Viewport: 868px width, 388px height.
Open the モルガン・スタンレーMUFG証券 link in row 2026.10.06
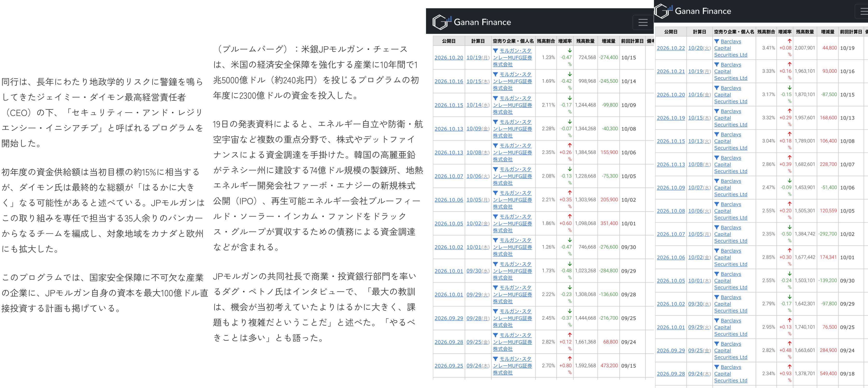(x=513, y=200)
